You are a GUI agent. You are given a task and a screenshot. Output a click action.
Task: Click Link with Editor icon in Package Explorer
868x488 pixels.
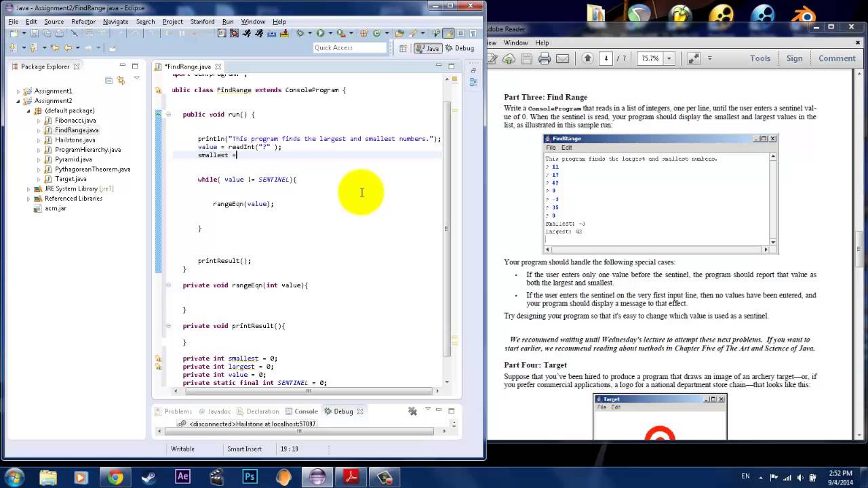tap(121, 80)
